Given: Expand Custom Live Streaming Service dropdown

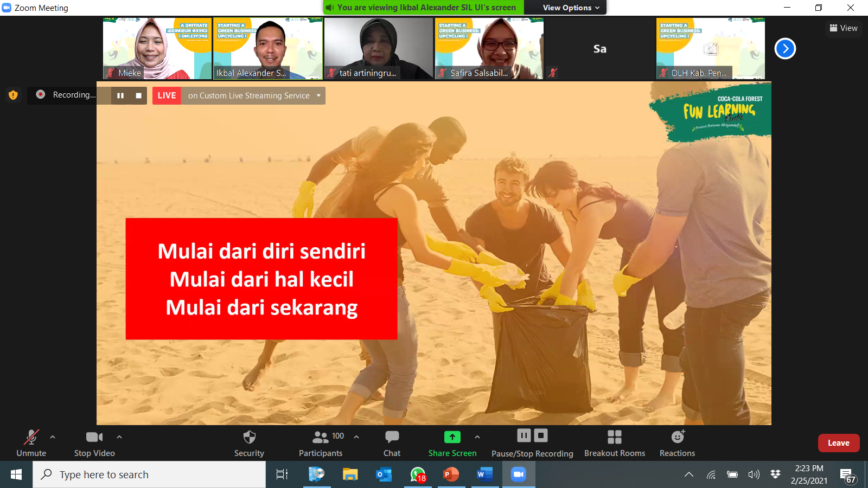Looking at the screenshot, I should pyautogui.click(x=318, y=95).
